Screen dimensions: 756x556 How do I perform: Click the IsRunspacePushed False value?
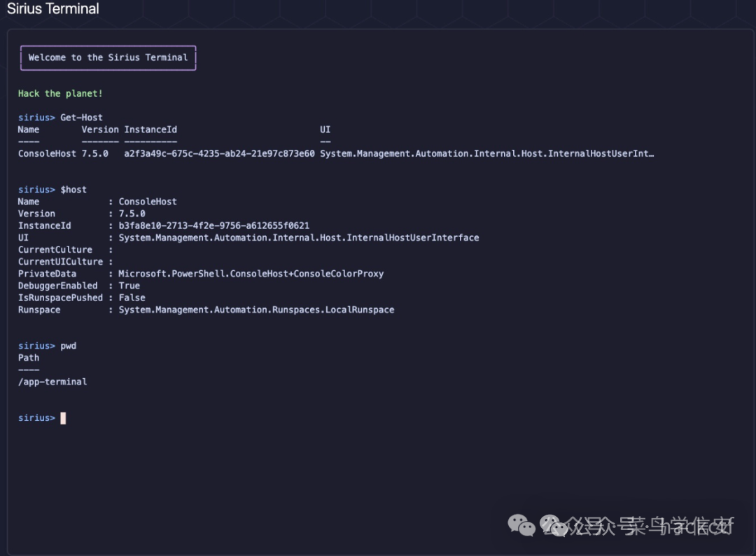132,298
